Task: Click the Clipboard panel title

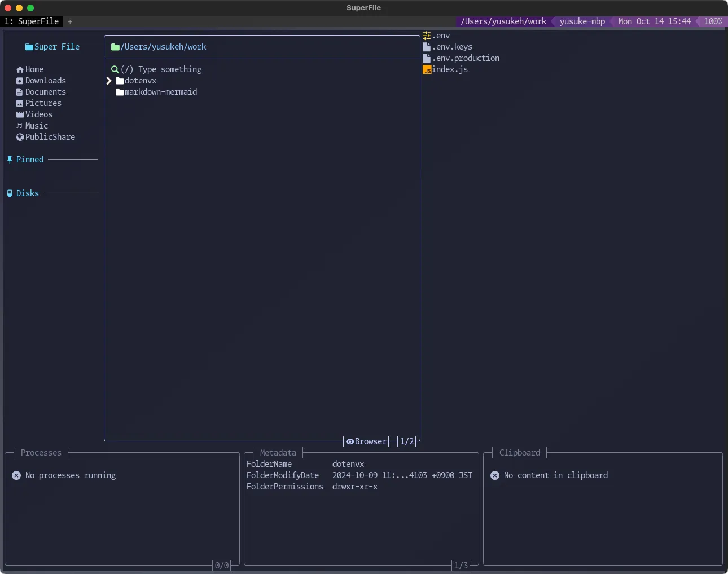Action: coord(520,453)
